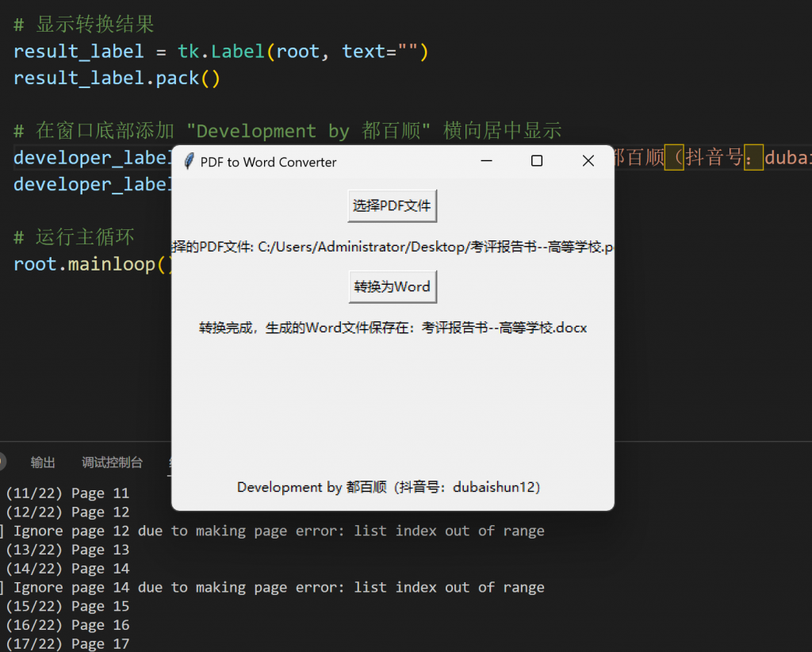This screenshot has width=812, height=652.
Task: Close the PDF to Word Converter window
Action: pyautogui.click(x=588, y=160)
